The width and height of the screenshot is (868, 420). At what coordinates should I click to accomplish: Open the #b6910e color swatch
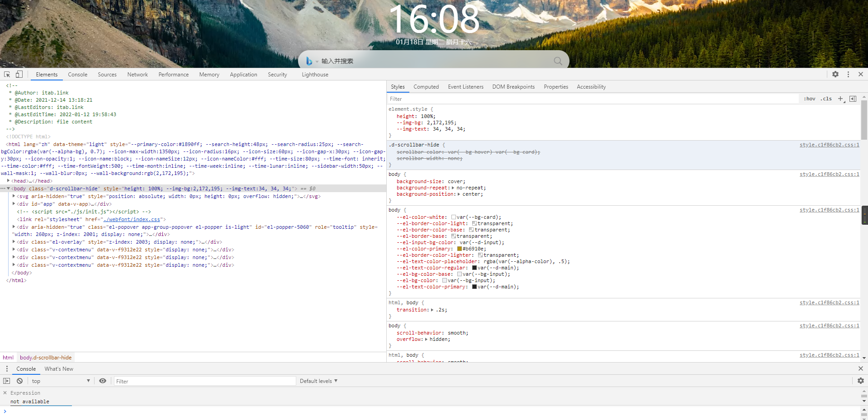(x=460, y=249)
